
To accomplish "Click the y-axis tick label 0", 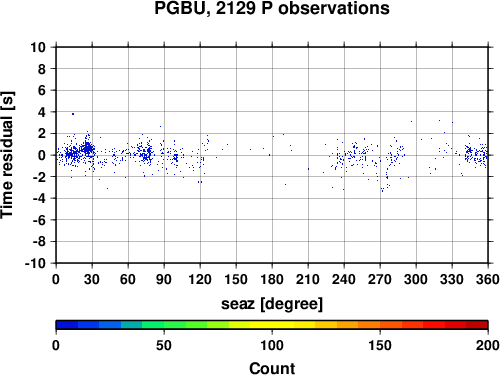I will (42, 155).
